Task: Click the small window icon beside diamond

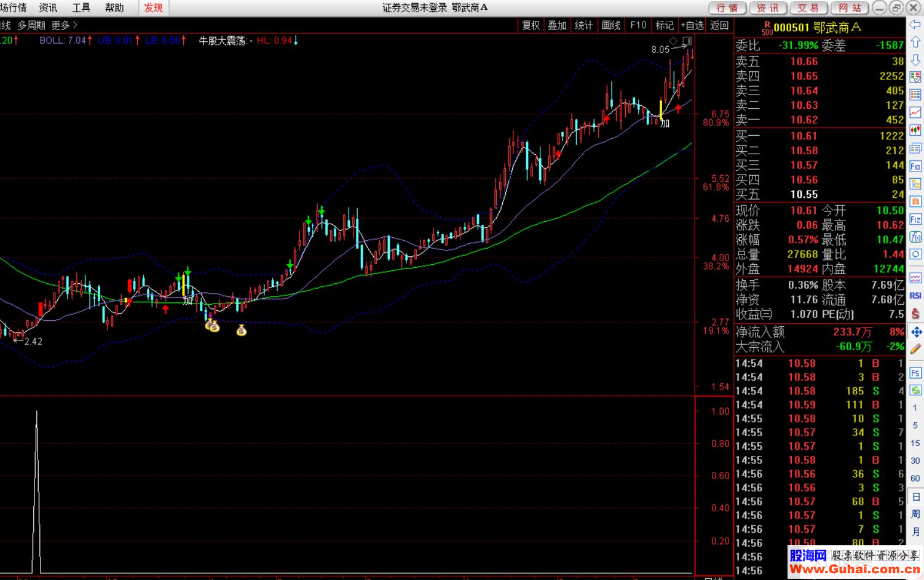Action: (x=687, y=41)
